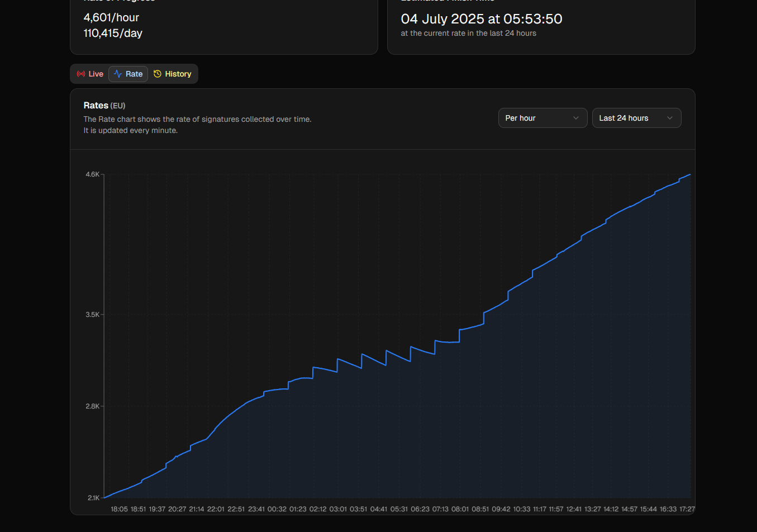Select the Rate tab
This screenshot has width=757, height=532.
pyautogui.click(x=128, y=74)
